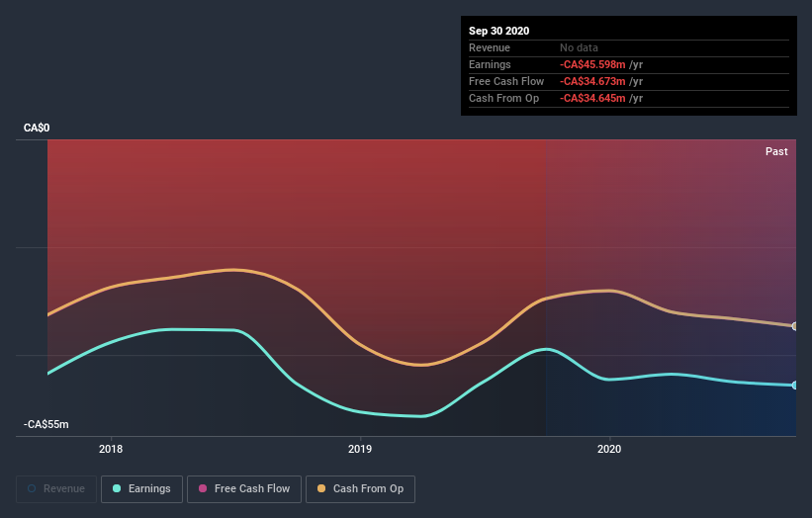The height and width of the screenshot is (518, 812).
Task: Click the -CA$34.645m cash from op value
Action: 592,98
